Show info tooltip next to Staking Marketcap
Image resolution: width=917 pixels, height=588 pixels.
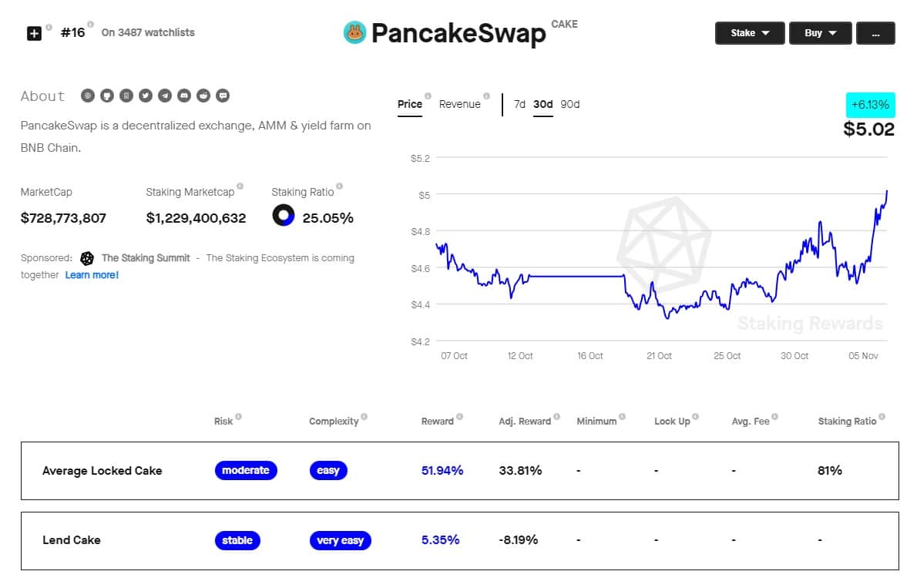click(240, 186)
